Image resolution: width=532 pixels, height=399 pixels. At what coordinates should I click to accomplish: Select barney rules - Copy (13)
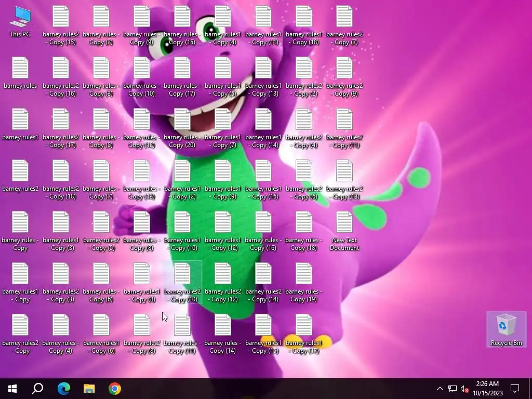coord(142,180)
